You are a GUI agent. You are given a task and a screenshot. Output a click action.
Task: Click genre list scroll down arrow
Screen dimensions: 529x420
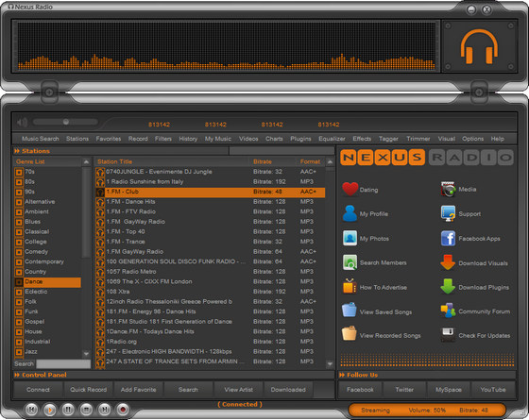[86, 354]
